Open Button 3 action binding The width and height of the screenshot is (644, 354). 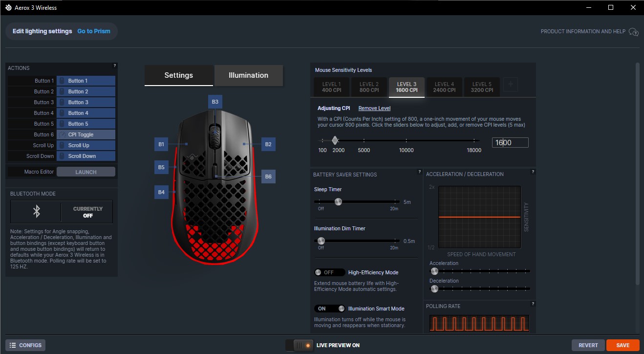pyautogui.click(x=86, y=102)
